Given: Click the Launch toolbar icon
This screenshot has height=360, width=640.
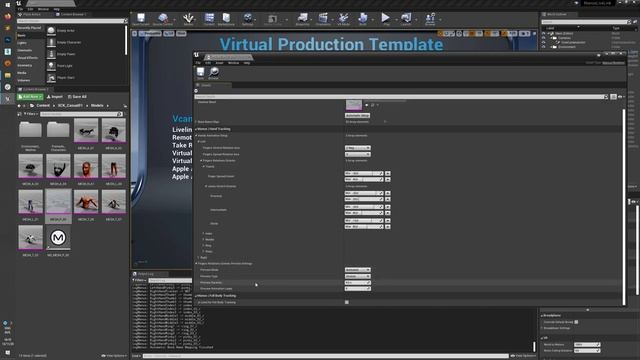Looking at the screenshot, I should click(406, 19).
